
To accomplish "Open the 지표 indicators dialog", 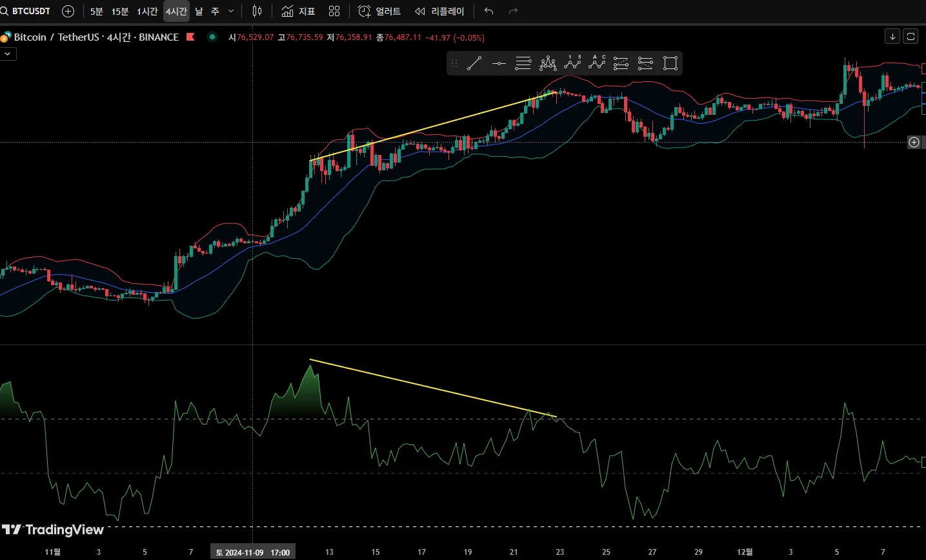I will coord(299,11).
